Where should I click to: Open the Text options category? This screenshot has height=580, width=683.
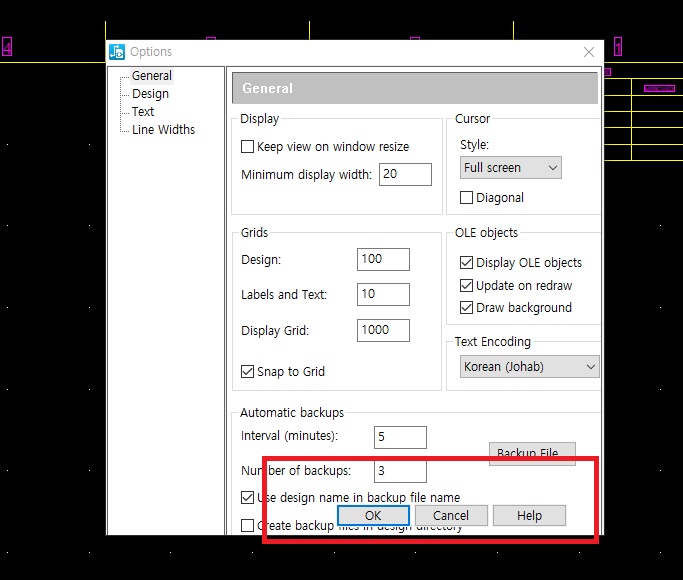[143, 111]
